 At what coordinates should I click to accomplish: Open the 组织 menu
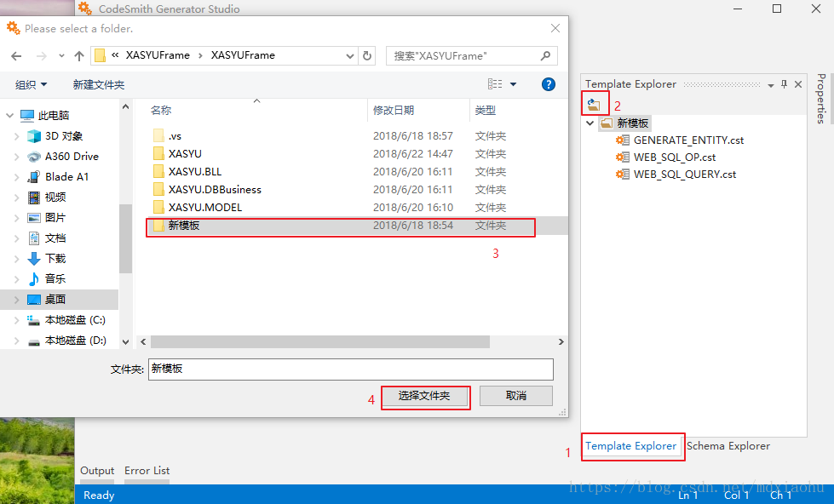[x=31, y=84]
